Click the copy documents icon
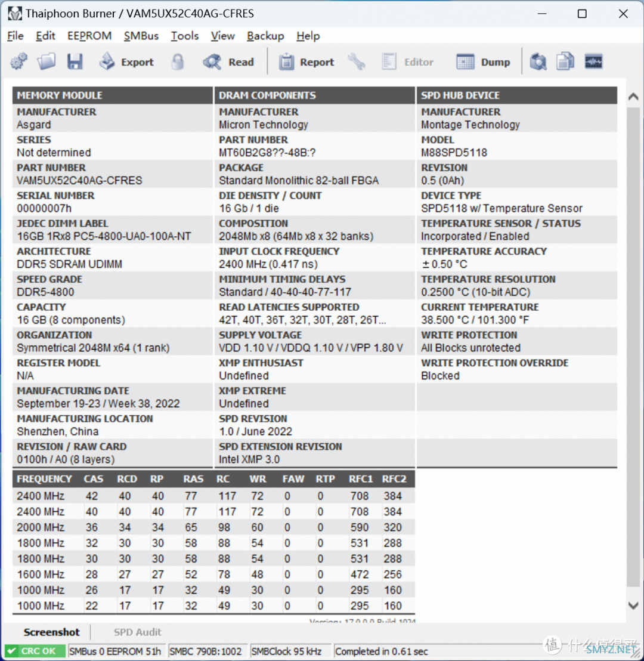This screenshot has height=661, width=644. point(565,61)
